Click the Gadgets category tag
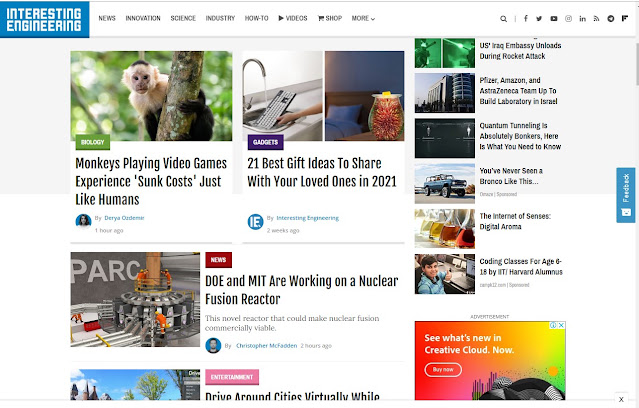 coord(265,142)
